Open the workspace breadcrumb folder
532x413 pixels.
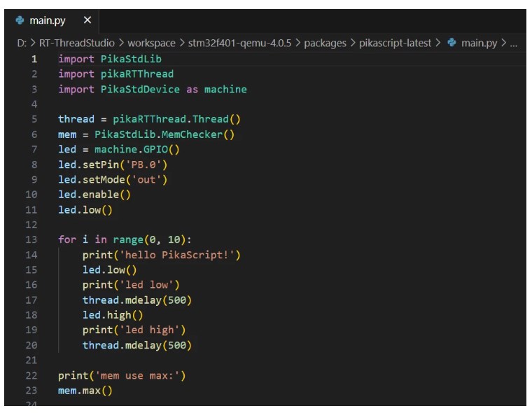click(x=151, y=43)
